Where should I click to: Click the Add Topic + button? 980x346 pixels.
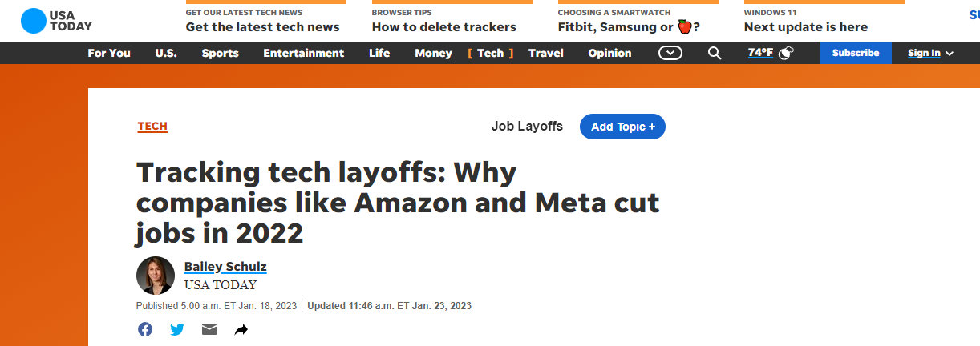(622, 127)
